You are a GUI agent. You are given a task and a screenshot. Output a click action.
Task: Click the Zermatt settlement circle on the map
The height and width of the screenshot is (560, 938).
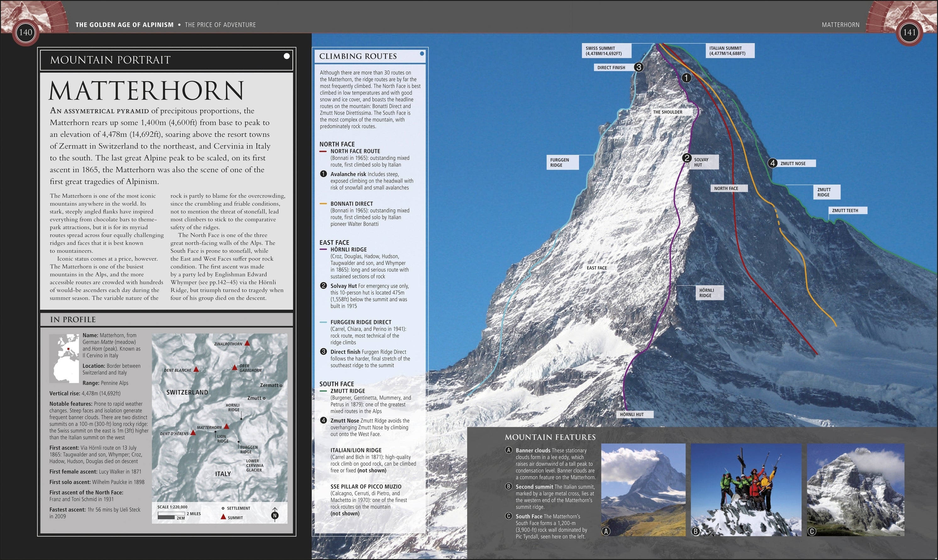(x=281, y=385)
